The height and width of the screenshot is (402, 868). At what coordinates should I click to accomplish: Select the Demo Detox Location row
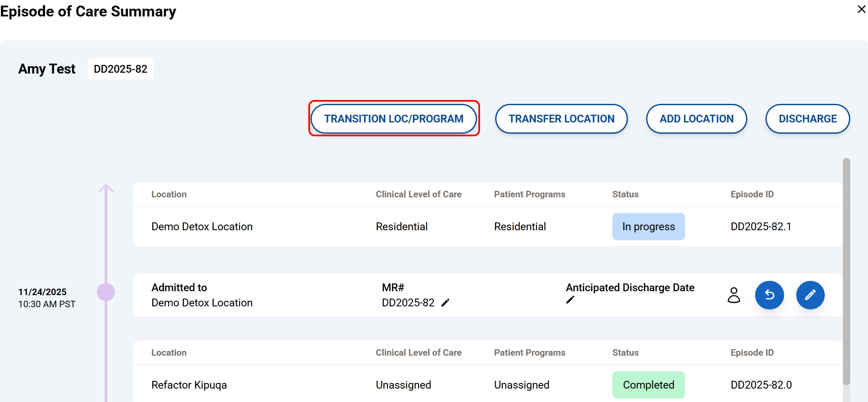202,227
